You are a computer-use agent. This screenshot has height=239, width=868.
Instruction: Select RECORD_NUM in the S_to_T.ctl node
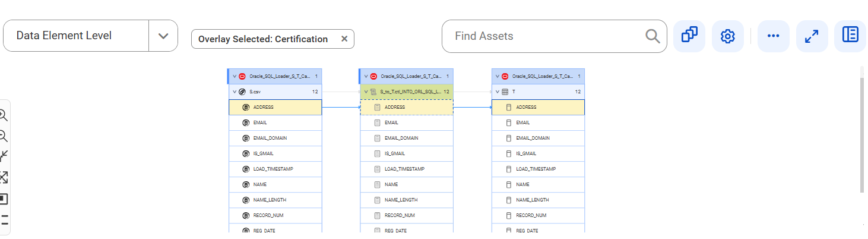407,215
